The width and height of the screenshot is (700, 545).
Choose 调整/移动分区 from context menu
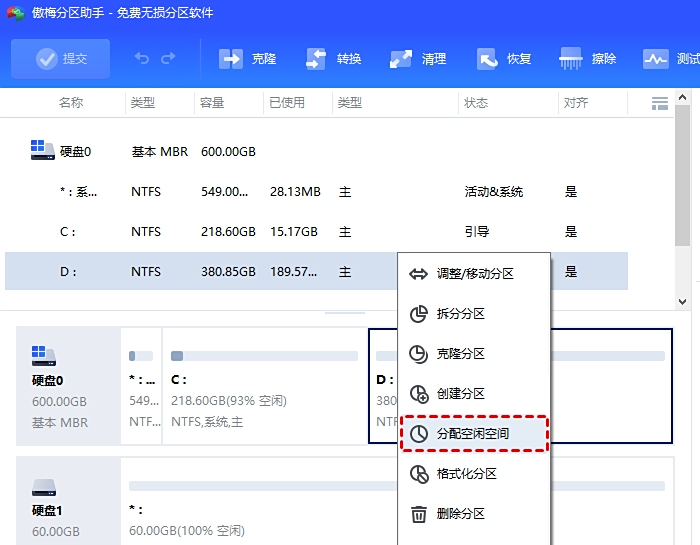474,274
